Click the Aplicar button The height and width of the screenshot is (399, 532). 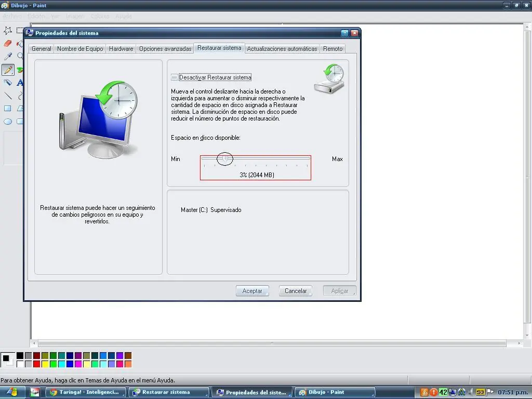point(339,291)
